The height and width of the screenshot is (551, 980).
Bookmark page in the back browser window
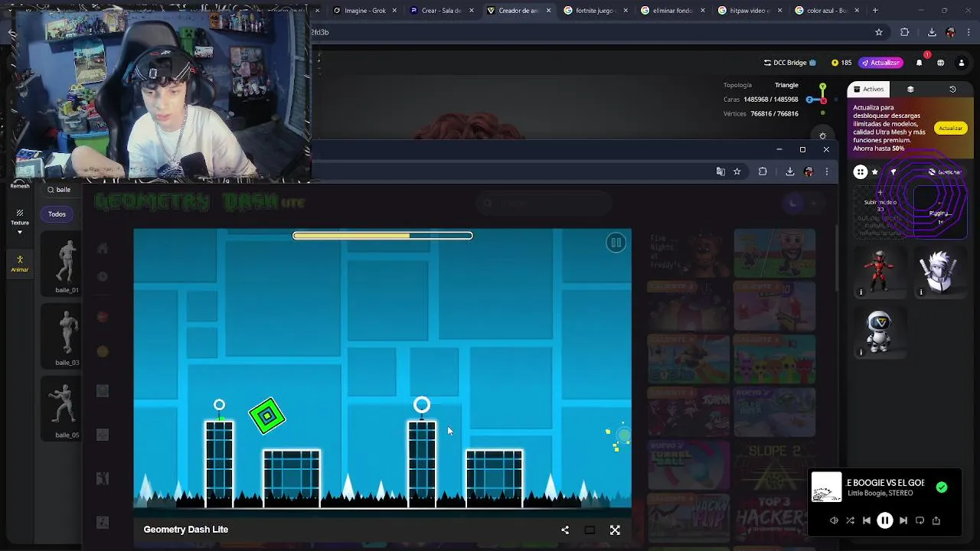pyautogui.click(x=879, y=32)
